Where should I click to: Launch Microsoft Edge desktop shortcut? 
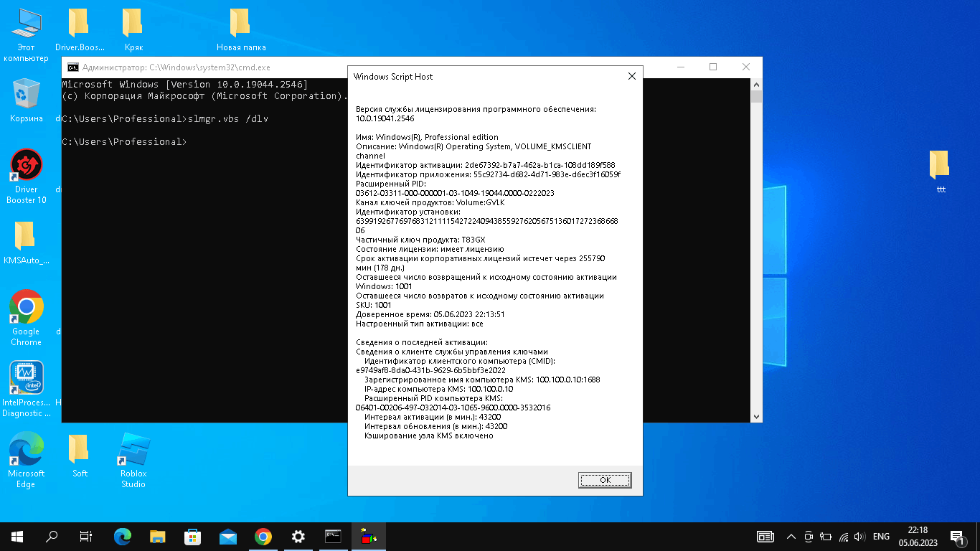point(27,460)
